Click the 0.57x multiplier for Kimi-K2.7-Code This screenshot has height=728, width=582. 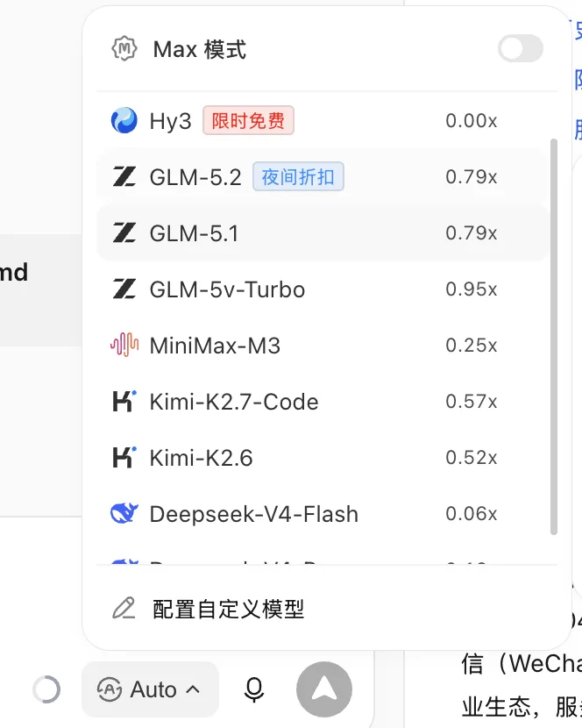(471, 402)
